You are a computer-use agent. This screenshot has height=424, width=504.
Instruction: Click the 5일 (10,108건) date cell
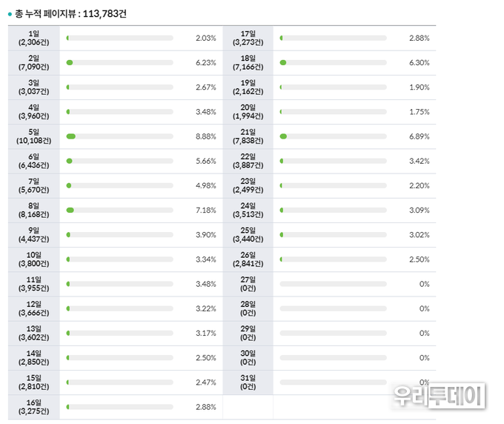pos(33,136)
